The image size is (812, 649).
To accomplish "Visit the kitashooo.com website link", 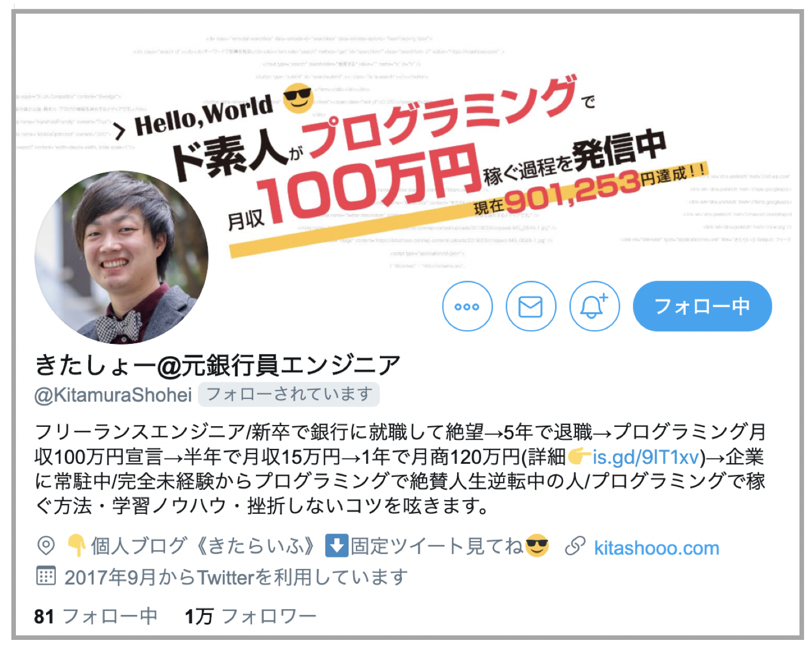I will point(656,548).
